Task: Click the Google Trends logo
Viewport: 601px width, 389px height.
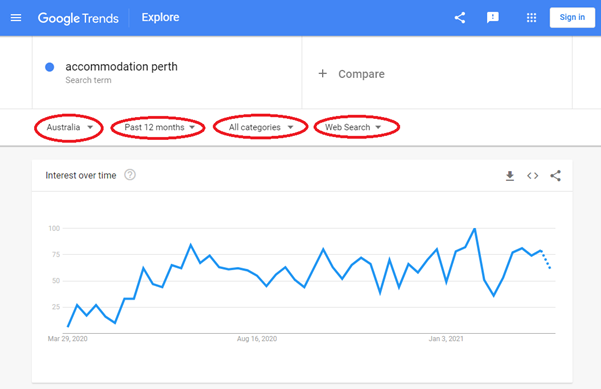Action: click(78, 18)
